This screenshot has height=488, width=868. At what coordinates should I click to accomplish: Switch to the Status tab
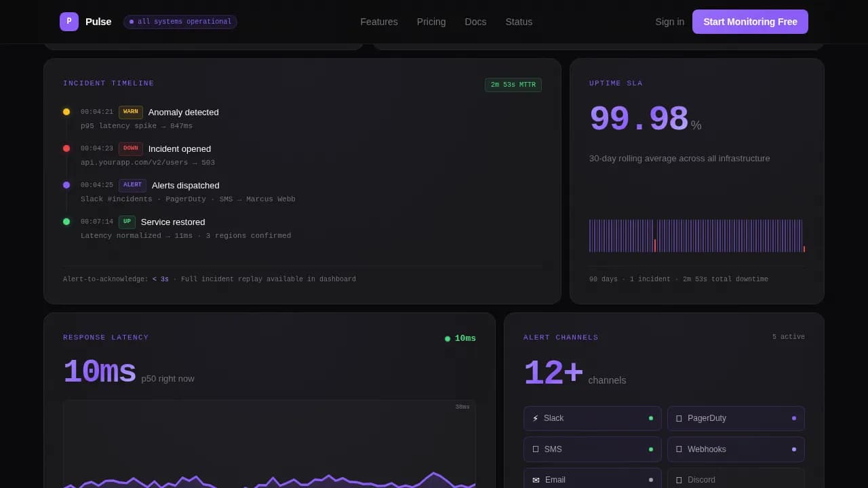point(519,21)
